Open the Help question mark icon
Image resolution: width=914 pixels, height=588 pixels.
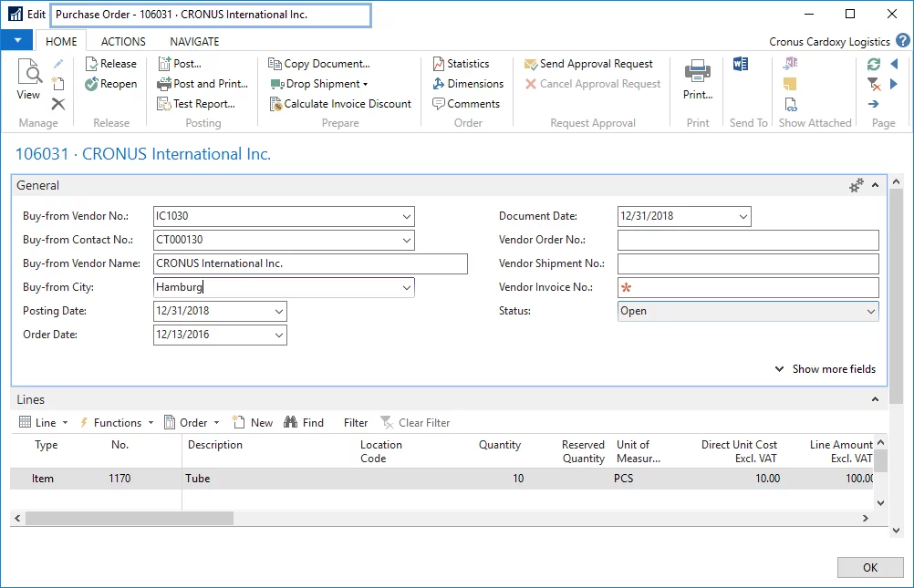click(902, 41)
